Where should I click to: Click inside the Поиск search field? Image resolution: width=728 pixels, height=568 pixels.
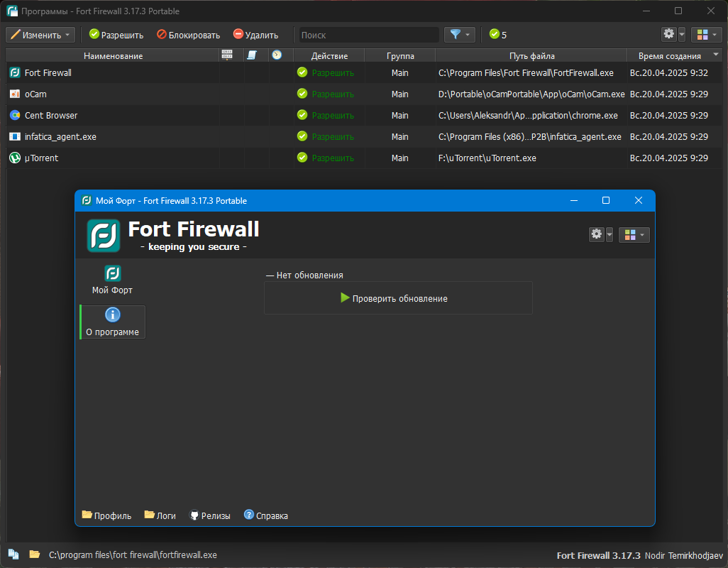369,34
